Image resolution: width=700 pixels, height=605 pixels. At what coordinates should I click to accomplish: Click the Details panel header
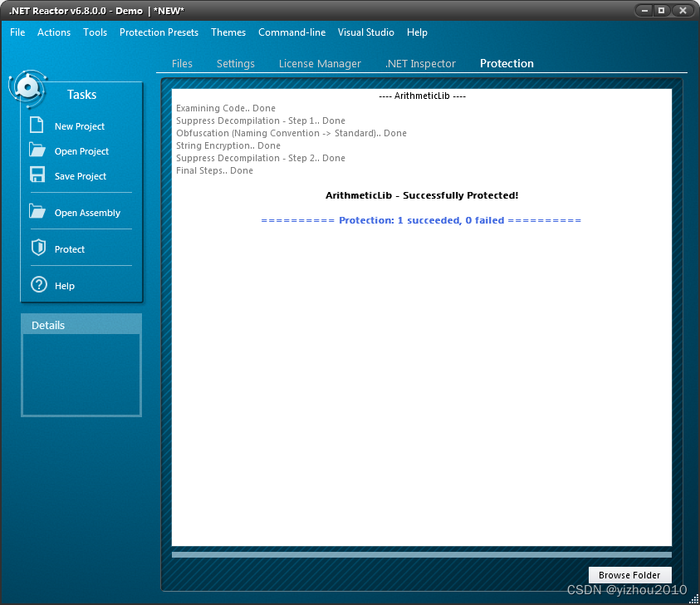point(81,325)
